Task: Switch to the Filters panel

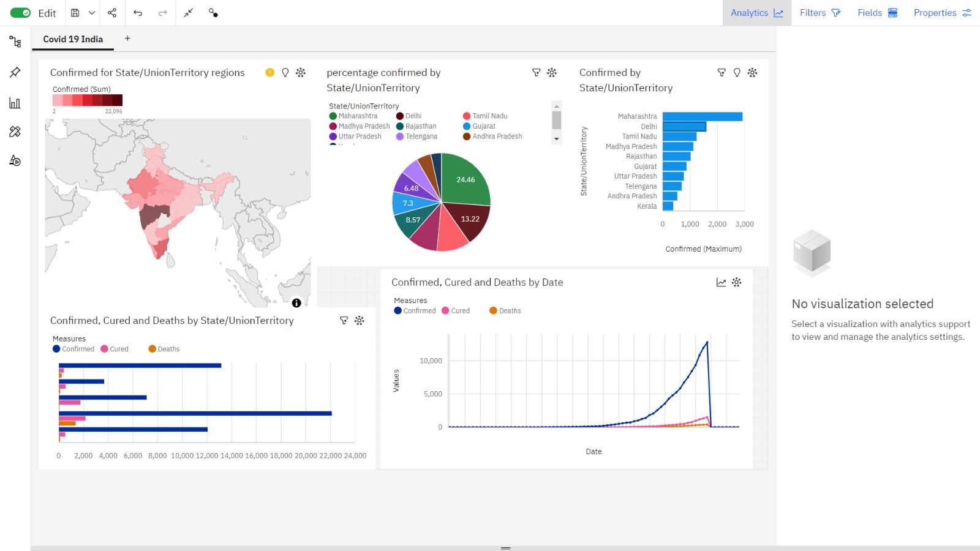Action: (820, 12)
